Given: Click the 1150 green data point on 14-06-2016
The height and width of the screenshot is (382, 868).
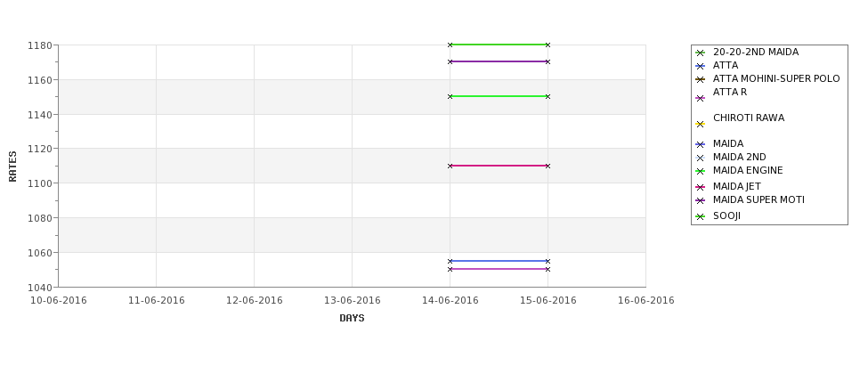Looking at the screenshot, I should tap(450, 96).
